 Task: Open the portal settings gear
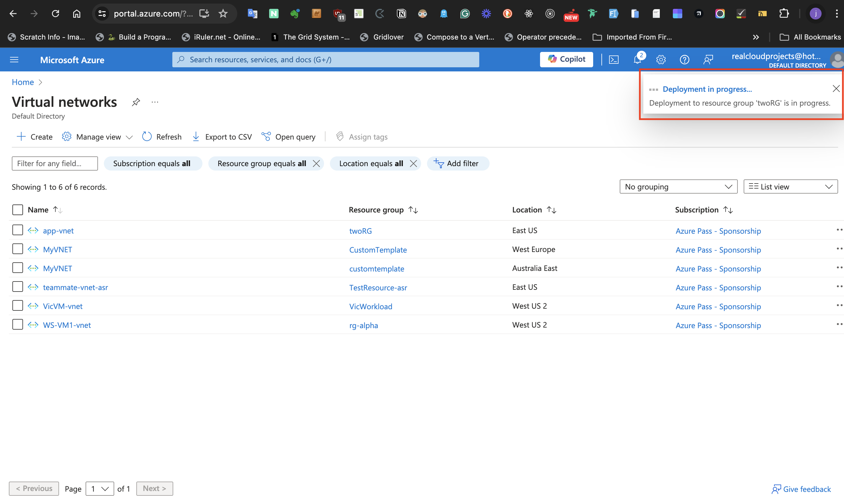[661, 60]
